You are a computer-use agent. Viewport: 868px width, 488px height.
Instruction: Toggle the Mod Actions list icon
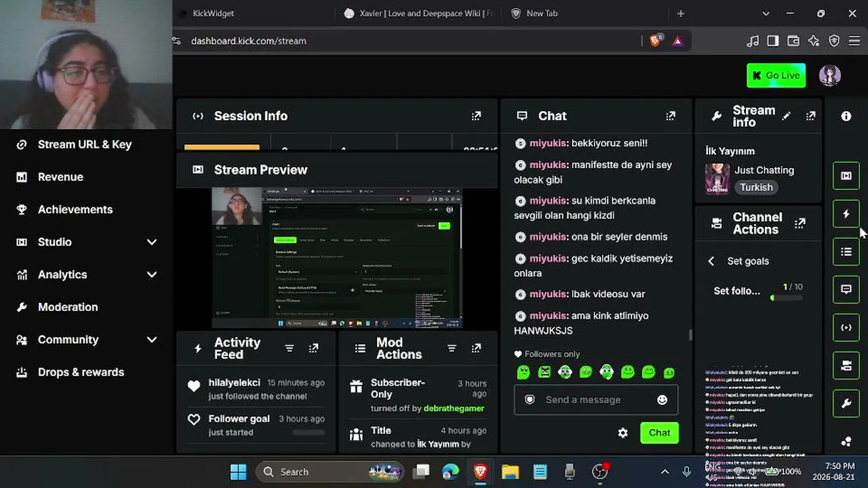846,252
